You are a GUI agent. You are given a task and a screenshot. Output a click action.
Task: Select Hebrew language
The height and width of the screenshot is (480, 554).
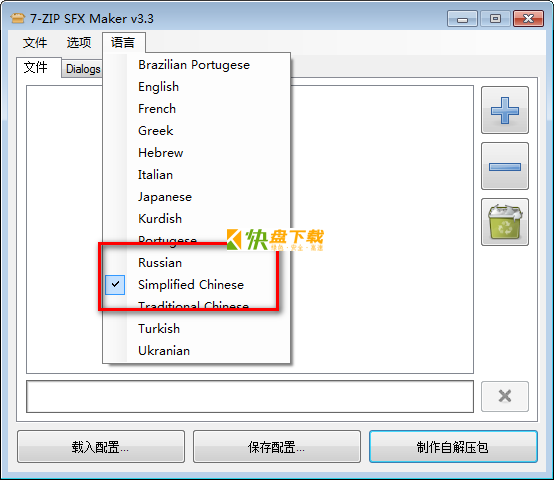(196, 153)
